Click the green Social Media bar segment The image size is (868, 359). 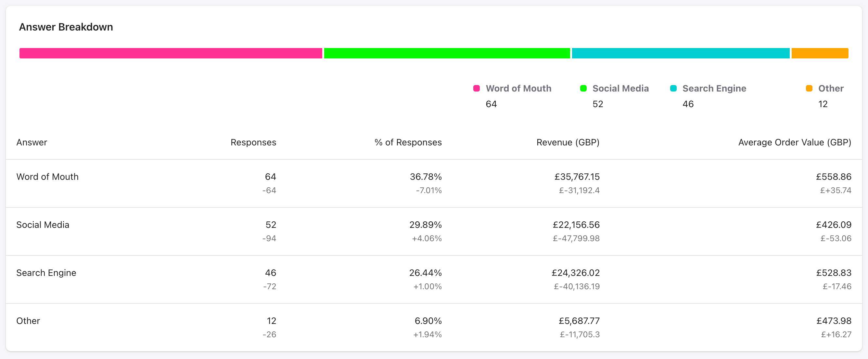[x=447, y=53]
